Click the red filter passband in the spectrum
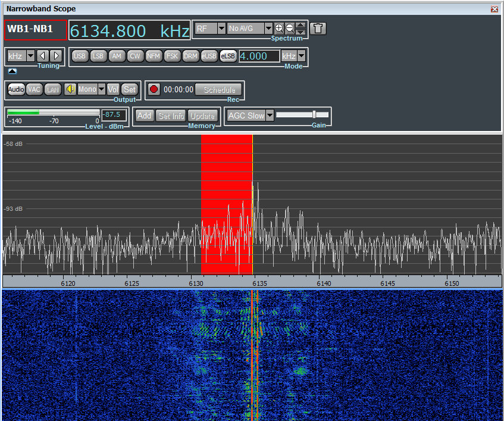 point(227,204)
